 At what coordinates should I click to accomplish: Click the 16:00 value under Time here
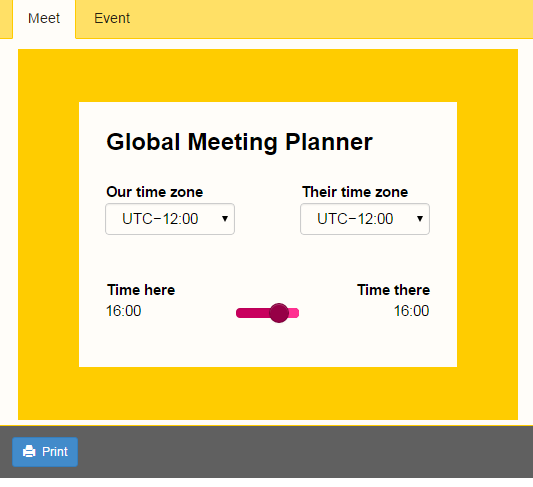[123, 311]
